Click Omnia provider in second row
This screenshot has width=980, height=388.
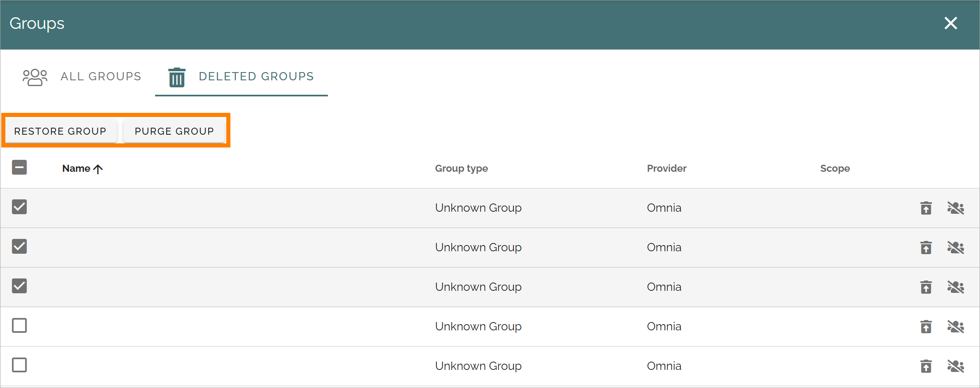pos(664,248)
